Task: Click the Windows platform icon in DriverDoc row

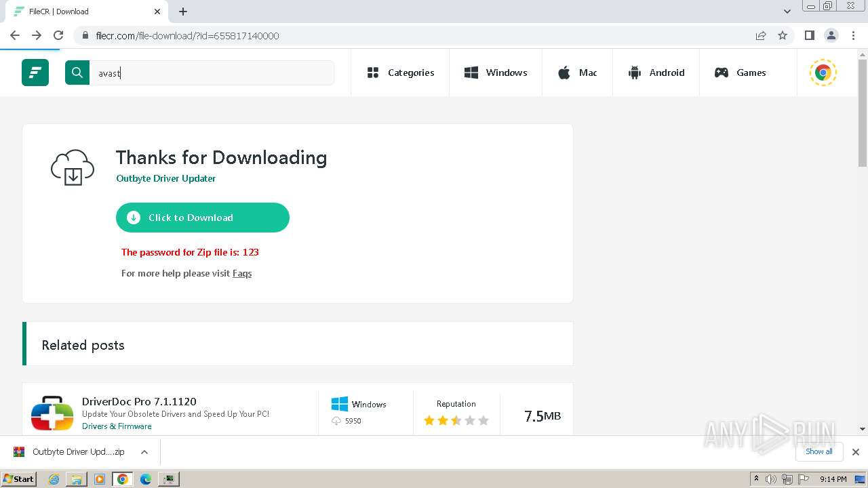Action: pos(340,404)
